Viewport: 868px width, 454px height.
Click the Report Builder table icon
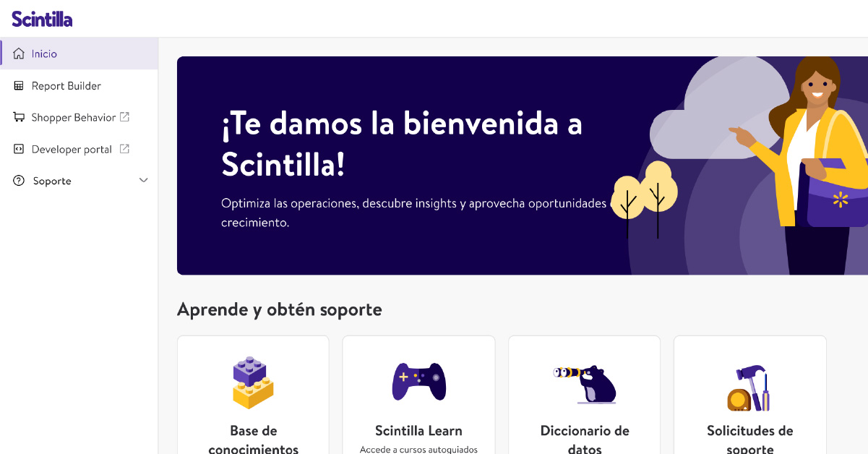click(19, 86)
